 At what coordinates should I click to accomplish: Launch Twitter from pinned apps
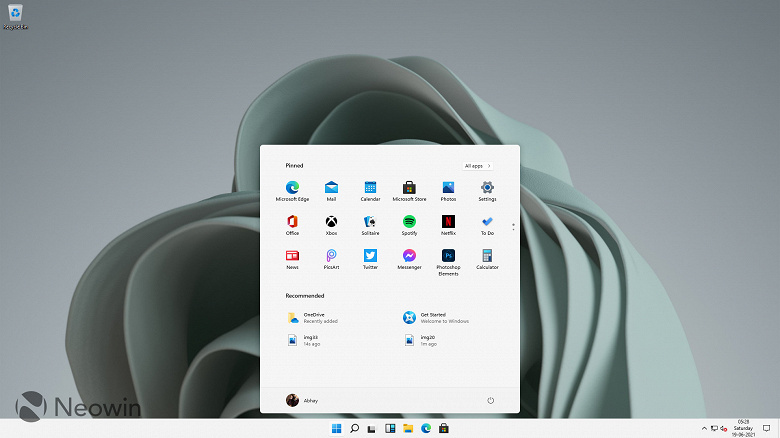click(370, 256)
